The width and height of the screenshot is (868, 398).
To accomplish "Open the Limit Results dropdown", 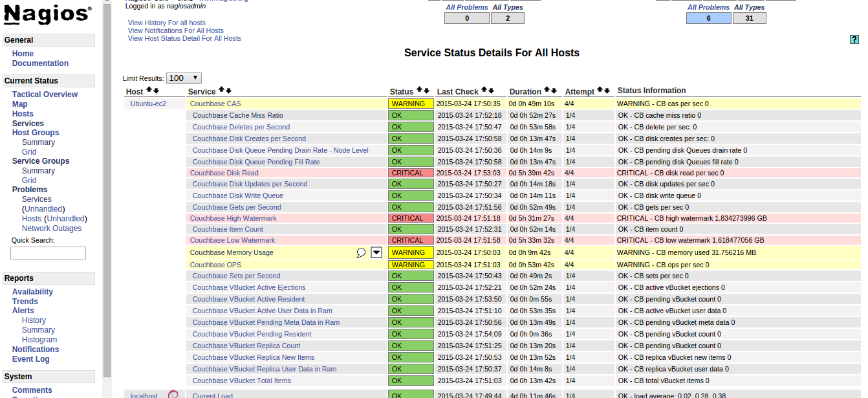I will [184, 78].
